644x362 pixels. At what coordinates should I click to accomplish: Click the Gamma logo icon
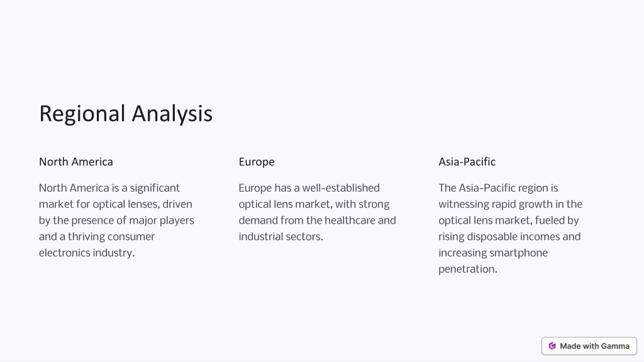coord(552,346)
